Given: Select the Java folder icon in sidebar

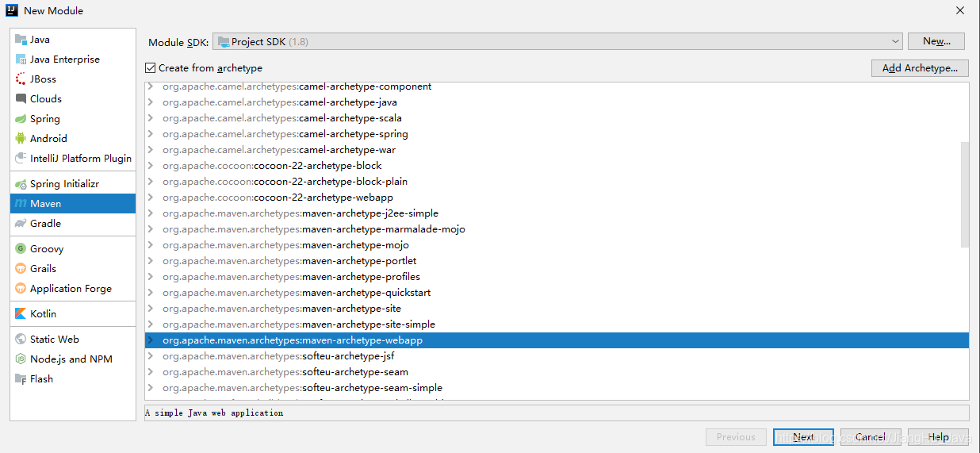Looking at the screenshot, I should [21, 40].
